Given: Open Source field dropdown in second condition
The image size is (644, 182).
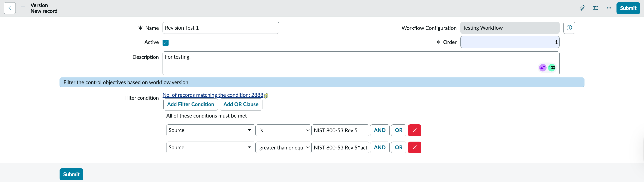Looking at the screenshot, I should (x=211, y=147).
